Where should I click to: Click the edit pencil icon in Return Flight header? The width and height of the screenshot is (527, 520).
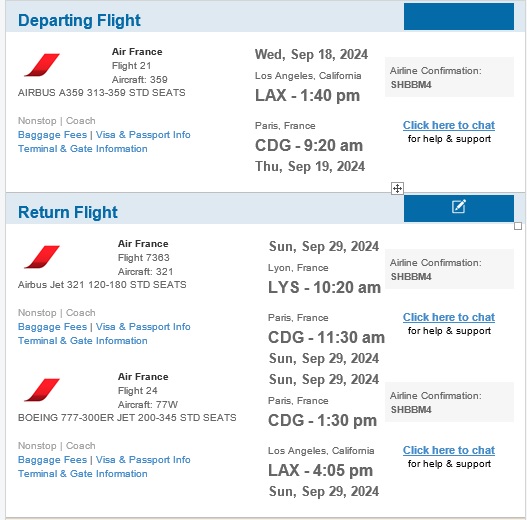tap(458, 206)
